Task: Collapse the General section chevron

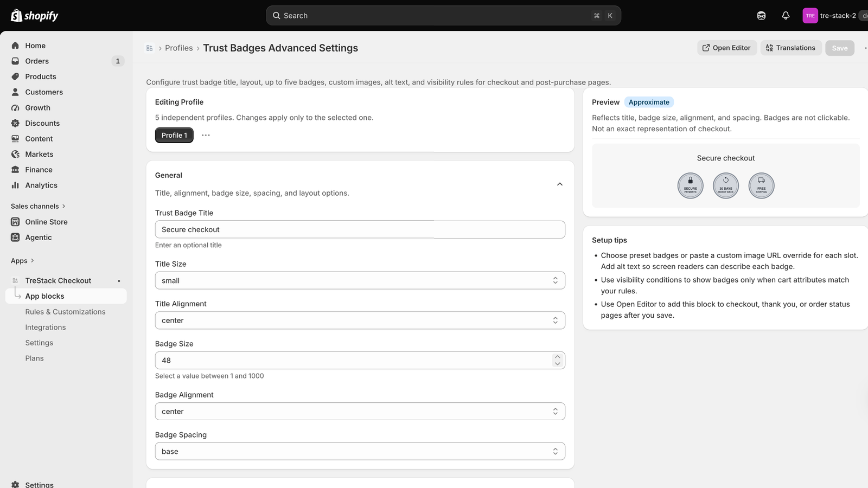Action: 560,184
